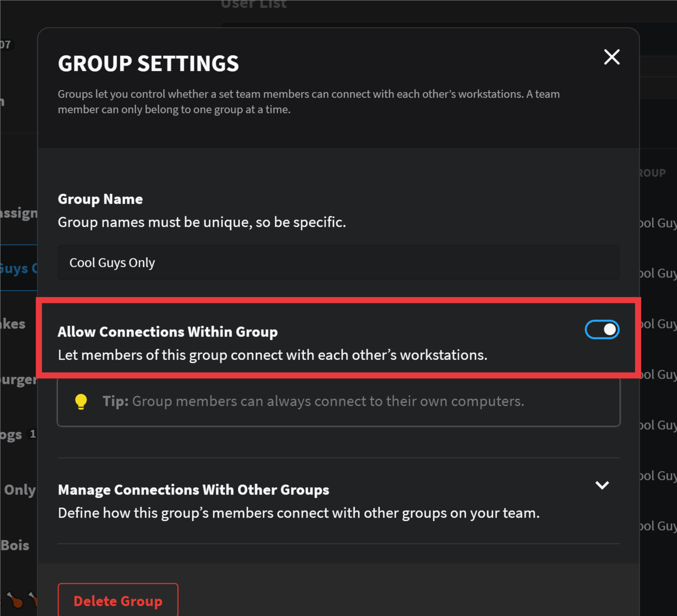Close the Group Settings dialog
The height and width of the screenshot is (616, 677).
click(x=611, y=57)
